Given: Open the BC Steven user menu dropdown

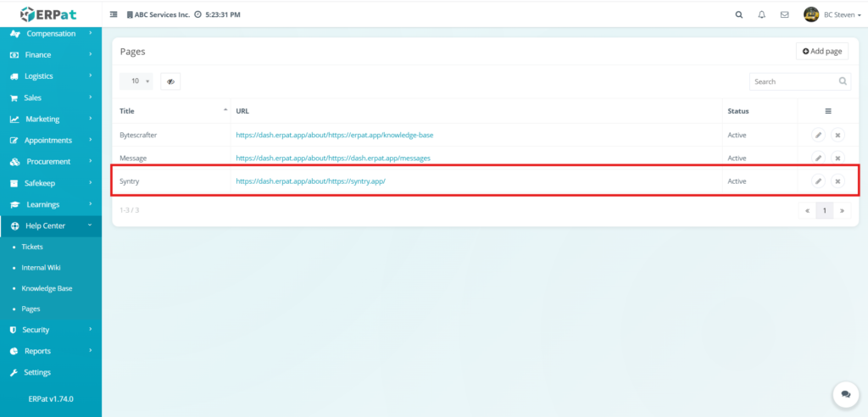Looking at the screenshot, I should (x=842, y=15).
